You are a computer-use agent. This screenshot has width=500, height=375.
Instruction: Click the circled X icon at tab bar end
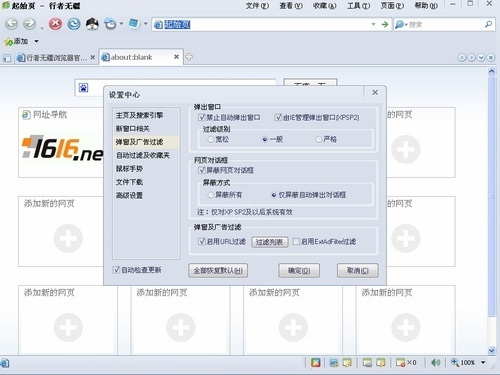click(491, 58)
